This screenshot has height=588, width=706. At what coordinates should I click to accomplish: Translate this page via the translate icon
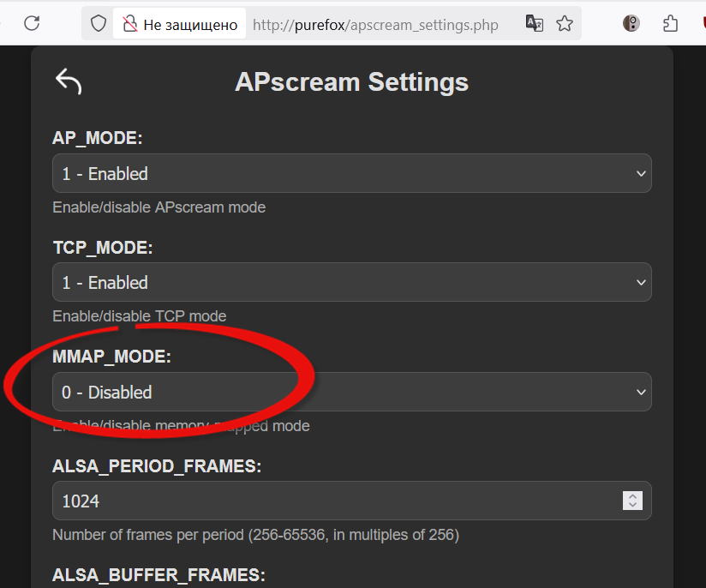[x=535, y=23]
